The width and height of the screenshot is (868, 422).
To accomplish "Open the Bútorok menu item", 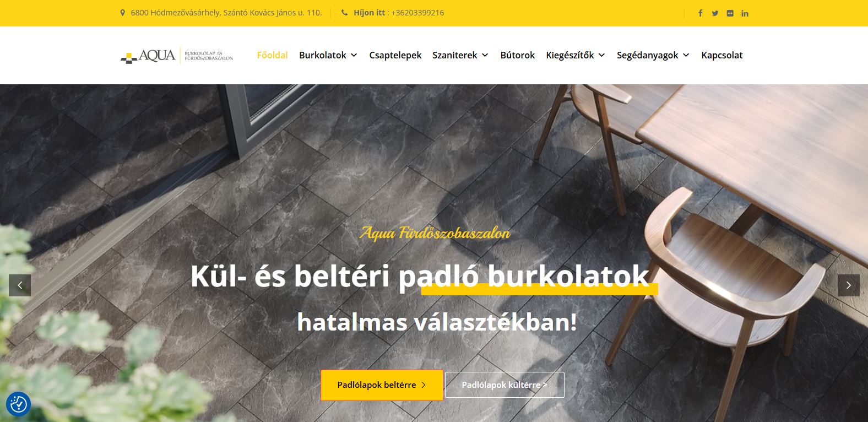I will [517, 55].
